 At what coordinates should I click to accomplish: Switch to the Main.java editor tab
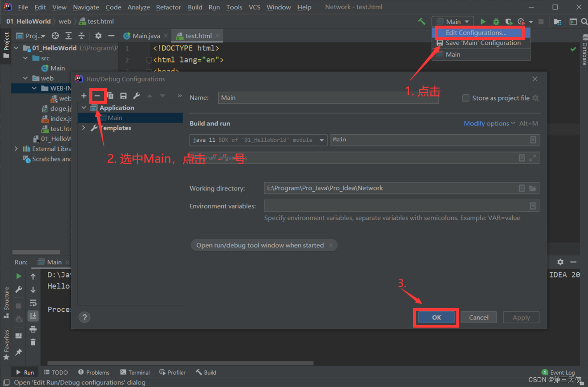click(146, 36)
